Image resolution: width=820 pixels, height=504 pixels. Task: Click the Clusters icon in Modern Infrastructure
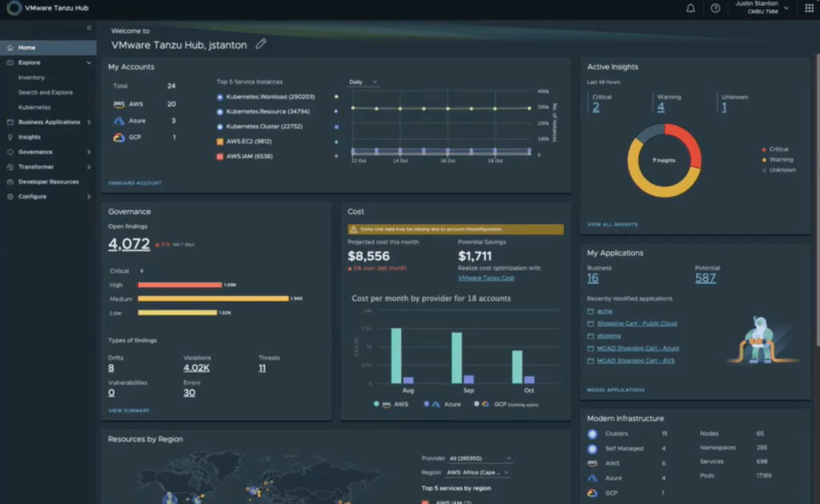tap(593, 434)
